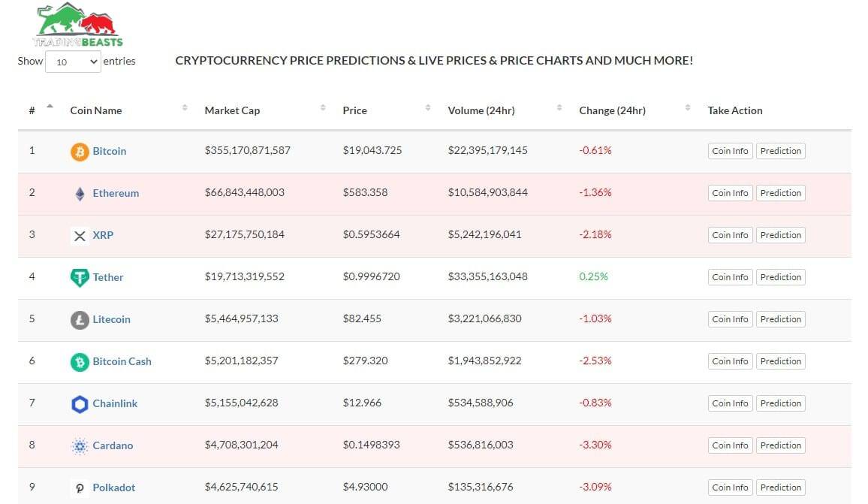Image resolution: width=868 pixels, height=504 pixels.
Task: Click Prediction for Ethereum
Action: 780,192
